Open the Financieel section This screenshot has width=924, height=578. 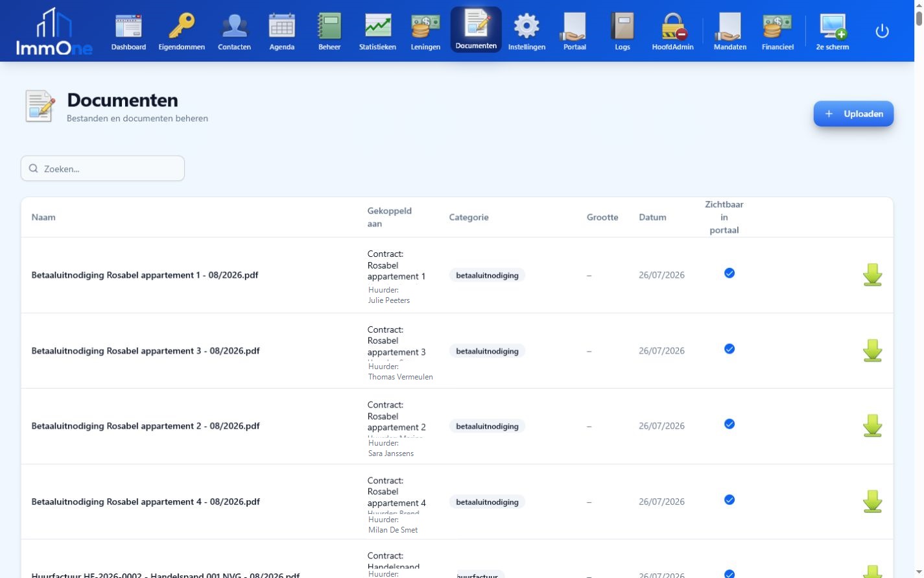tap(777, 31)
